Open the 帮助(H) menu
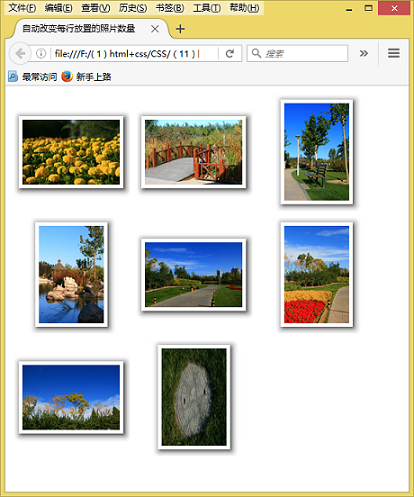Image resolution: width=414 pixels, height=497 pixels. 244,7
